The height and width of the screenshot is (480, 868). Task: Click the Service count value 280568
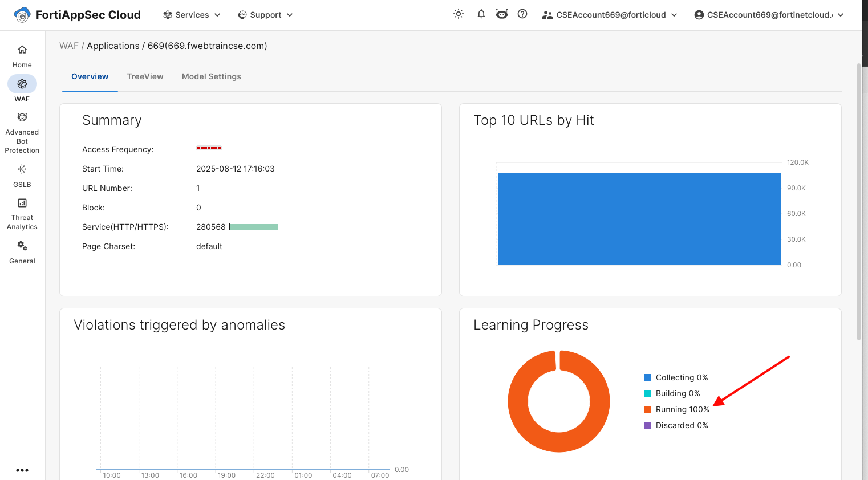(211, 227)
